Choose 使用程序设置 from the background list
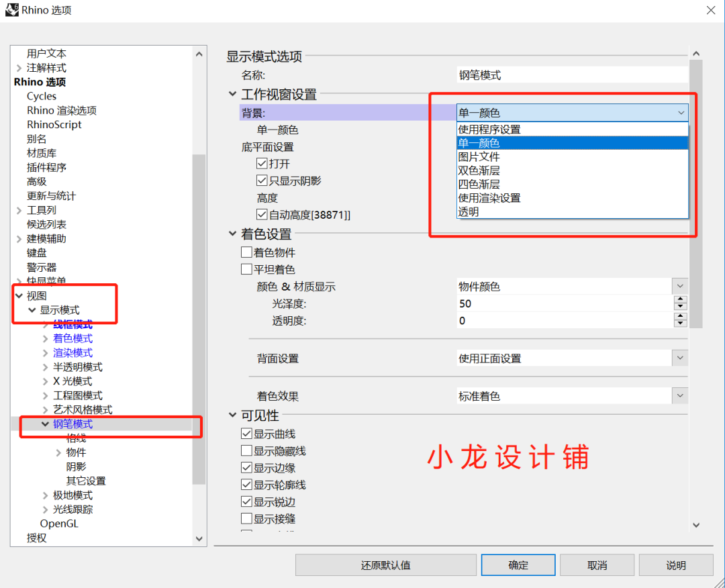 pos(572,130)
